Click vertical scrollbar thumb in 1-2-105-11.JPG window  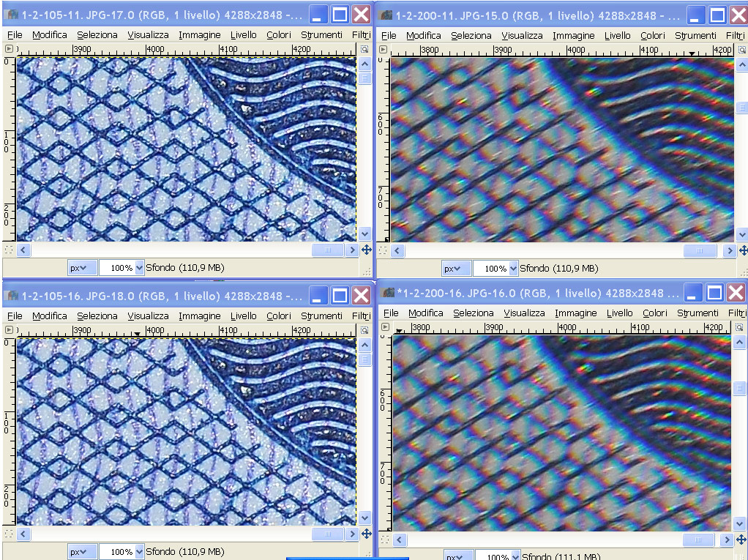click(365, 78)
